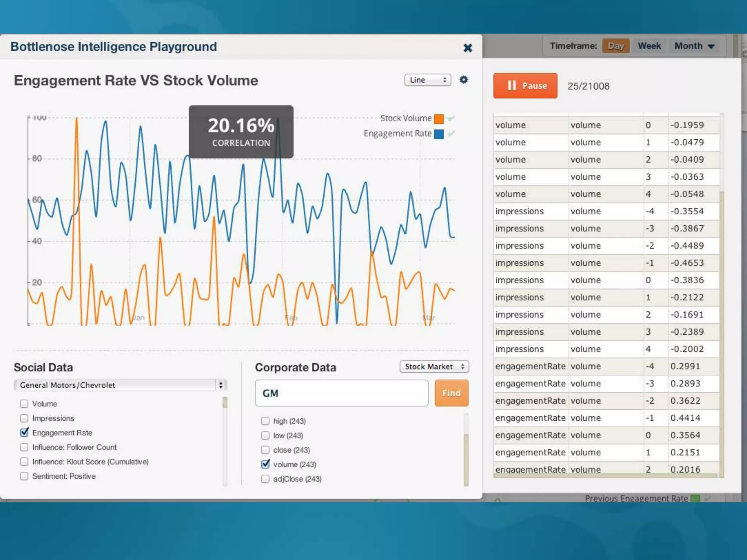Open chart settings gear icon
Image resolution: width=747 pixels, height=560 pixels.
(x=463, y=80)
